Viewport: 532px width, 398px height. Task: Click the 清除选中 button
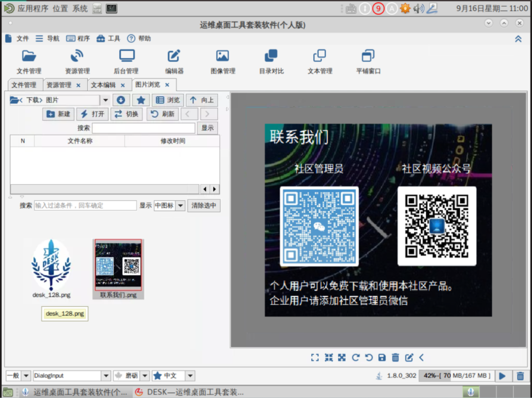[x=203, y=206]
